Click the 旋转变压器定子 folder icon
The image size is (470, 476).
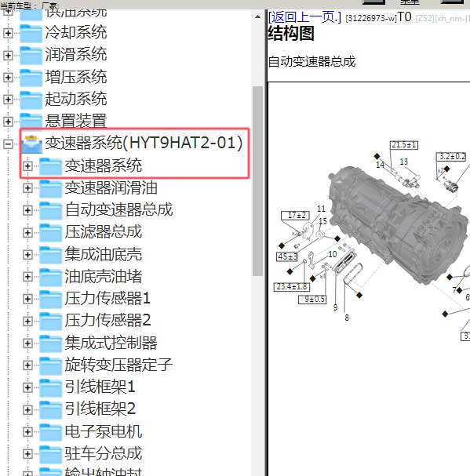pyautogui.click(x=50, y=365)
